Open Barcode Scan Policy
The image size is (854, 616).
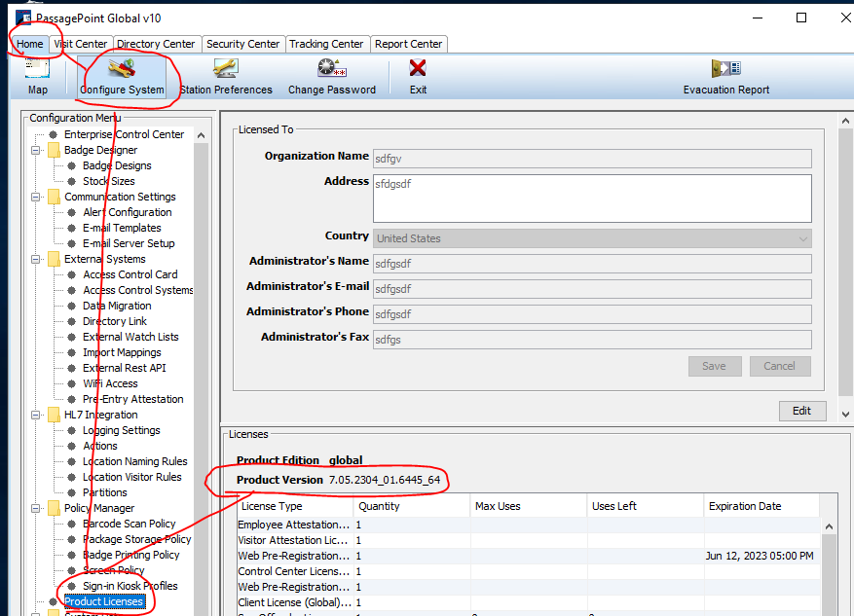click(130, 524)
